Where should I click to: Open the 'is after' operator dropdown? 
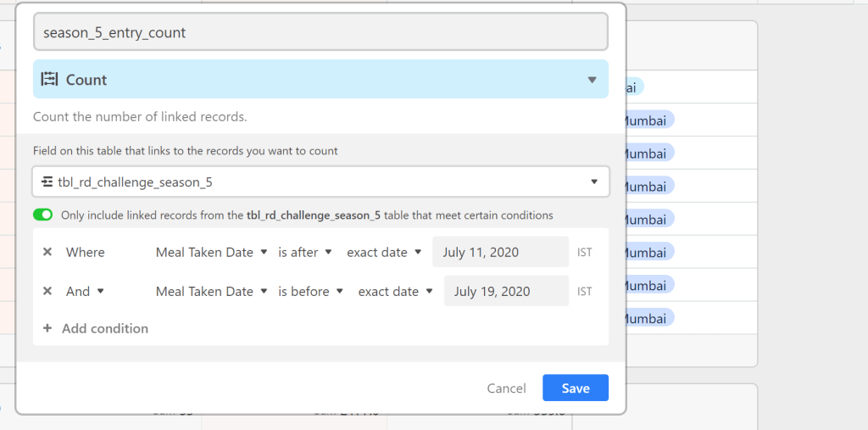[x=308, y=252]
